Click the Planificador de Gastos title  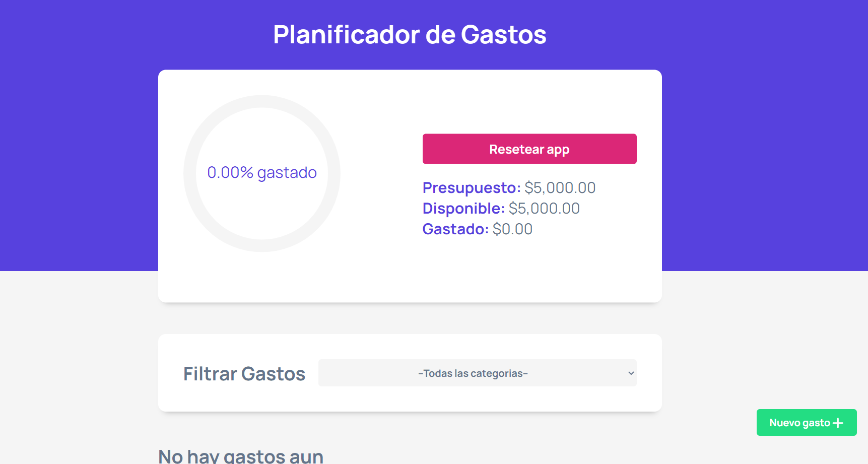coord(410,35)
